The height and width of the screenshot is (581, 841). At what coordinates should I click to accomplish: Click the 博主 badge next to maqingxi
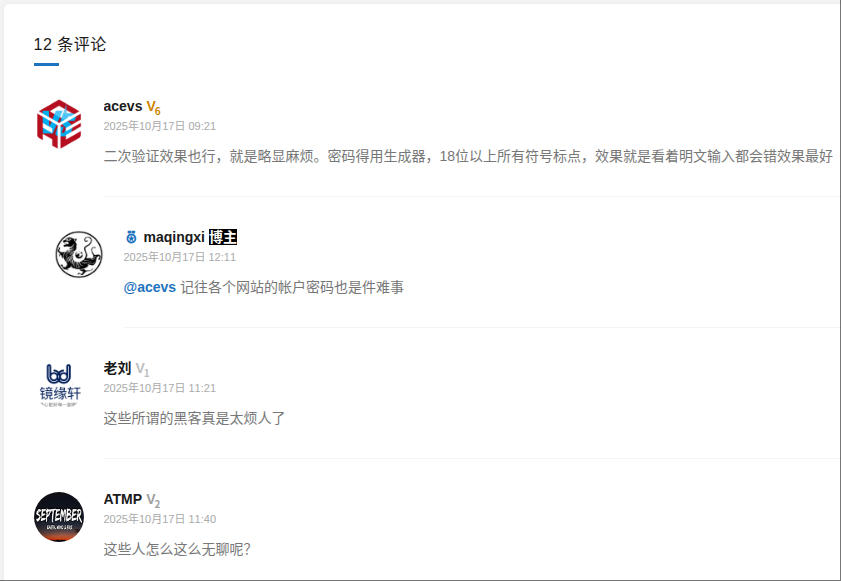[223, 237]
